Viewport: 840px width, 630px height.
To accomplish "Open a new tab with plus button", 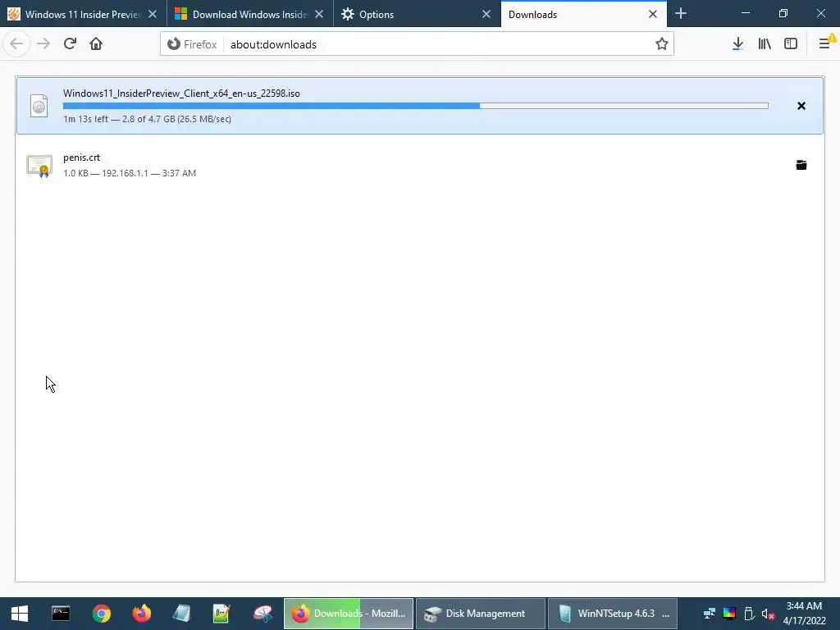I will click(x=680, y=14).
